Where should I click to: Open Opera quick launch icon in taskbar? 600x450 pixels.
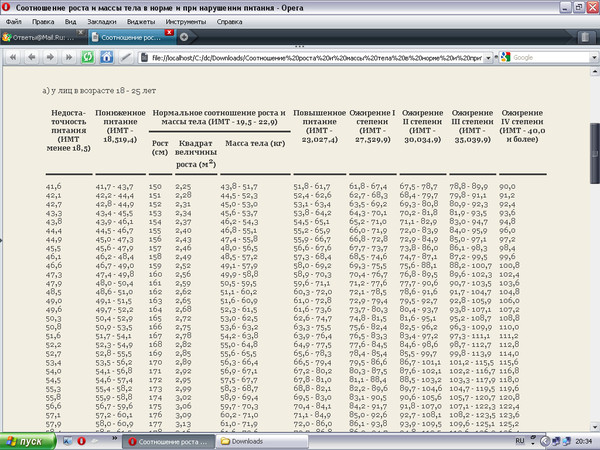[82, 441]
